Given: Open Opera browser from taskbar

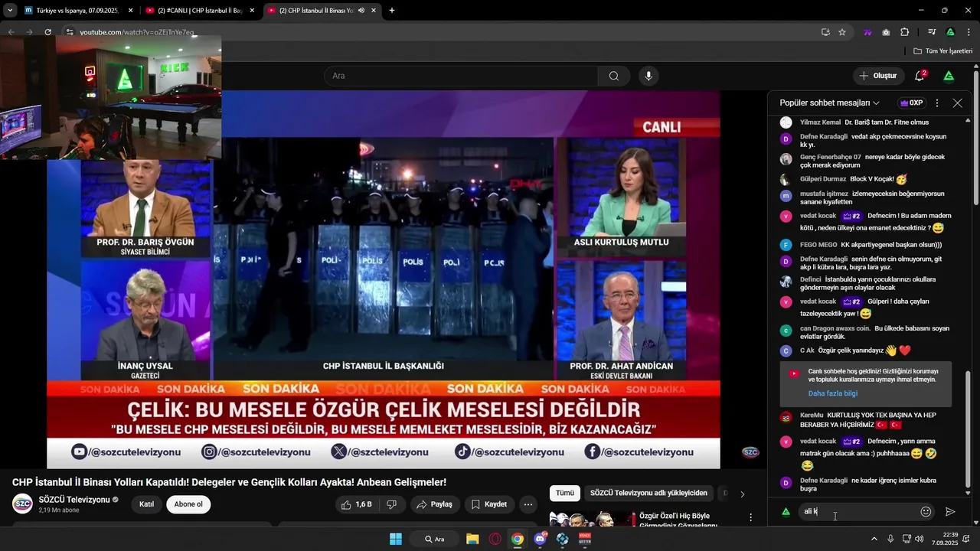Looking at the screenshot, I should tap(495, 539).
